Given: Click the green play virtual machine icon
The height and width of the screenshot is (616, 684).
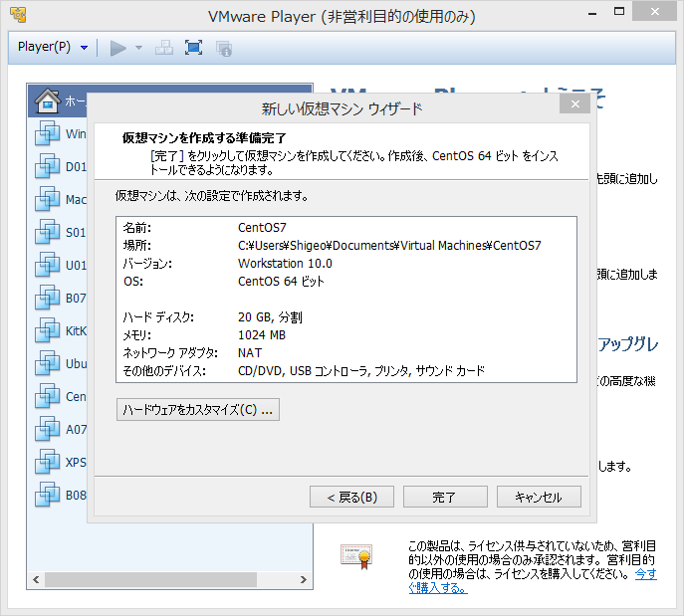Looking at the screenshot, I should 117,48.
